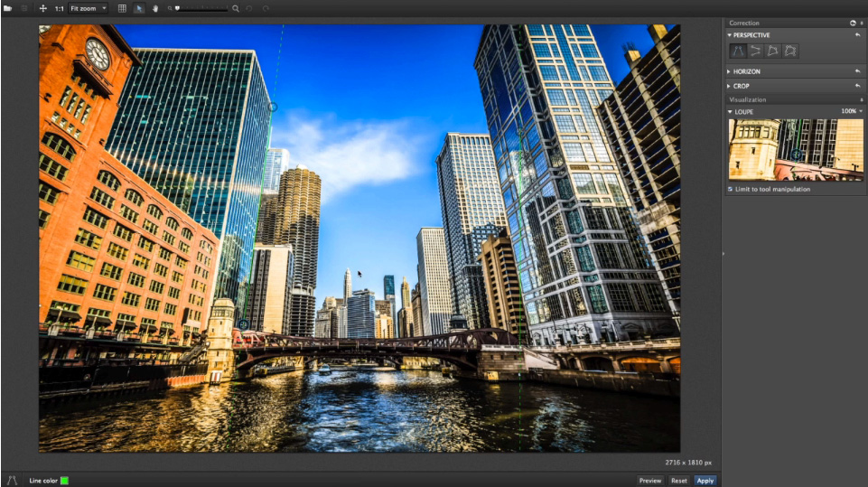Click the fit-to-screen cross arrows icon
Image resolution: width=868 pixels, height=487 pixels.
click(x=42, y=8)
